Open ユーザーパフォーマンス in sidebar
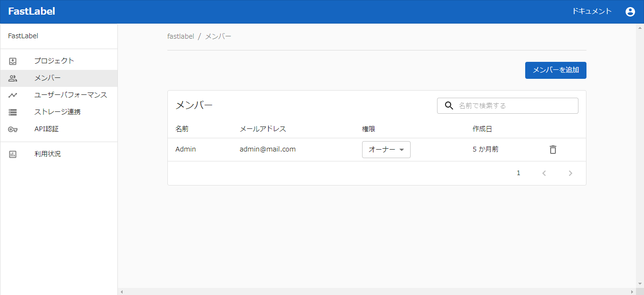Screen dimensions: 644x295 (59, 95)
